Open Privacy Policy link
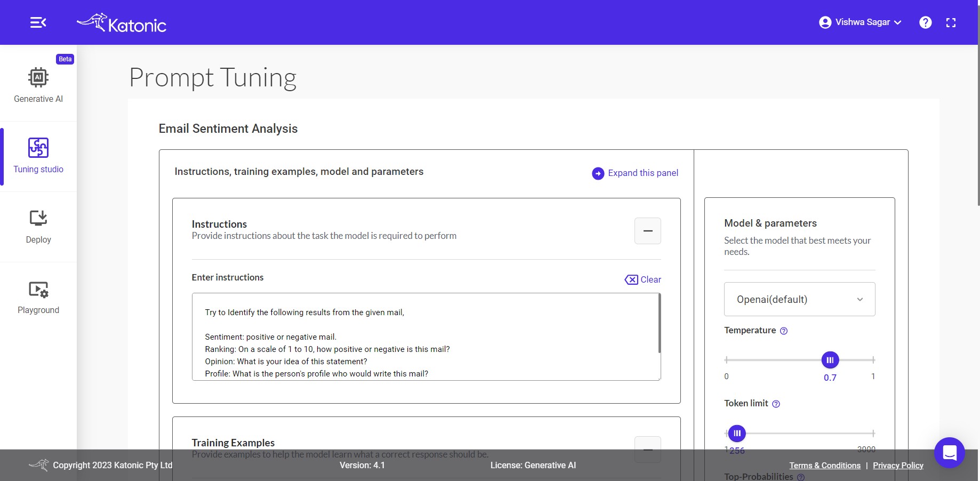The image size is (980, 481). click(x=898, y=466)
